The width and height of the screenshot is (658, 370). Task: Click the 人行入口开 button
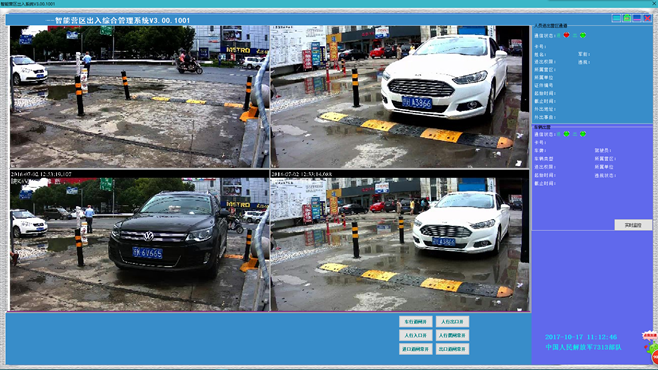415,335
